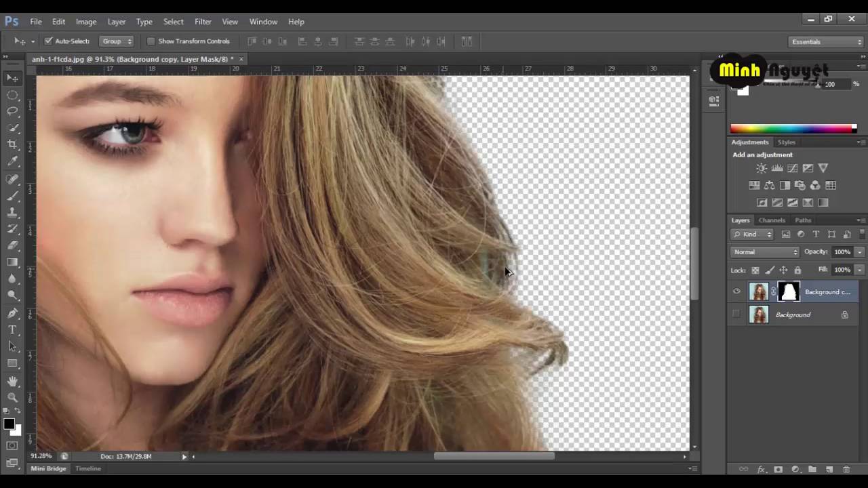Select the Dodge tool
868x488 pixels.
pos(12,296)
